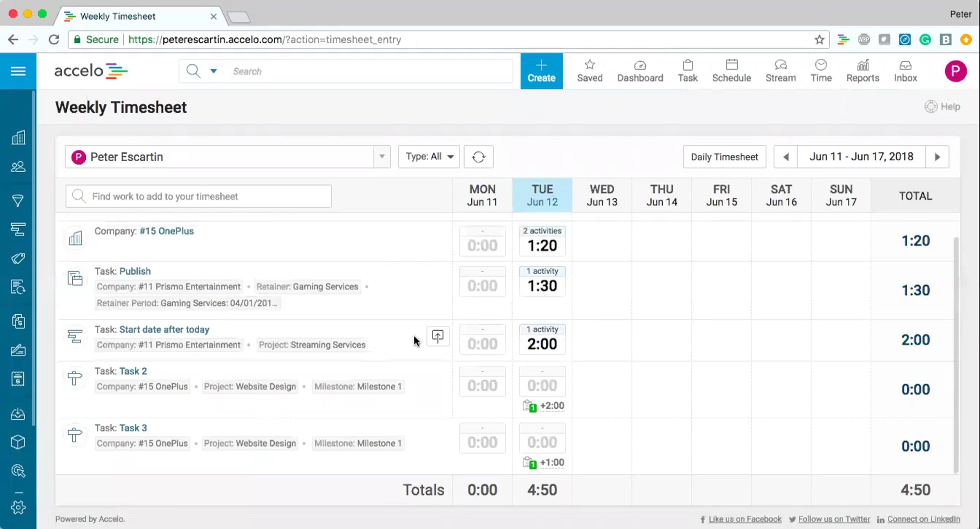Screen dimensions: 980x529
Task: Open the Reports menu item
Action: coord(862,71)
